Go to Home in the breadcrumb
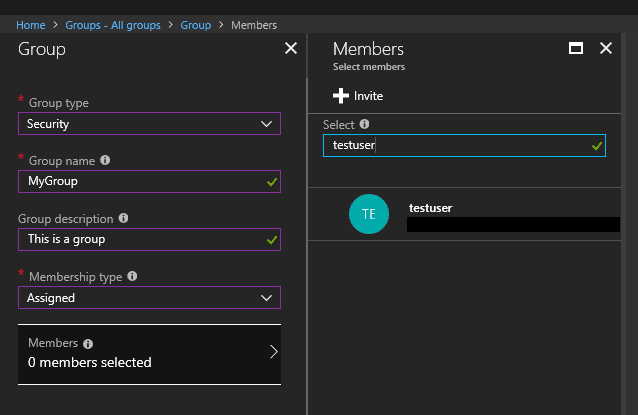This screenshot has width=638, height=415. tap(30, 25)
